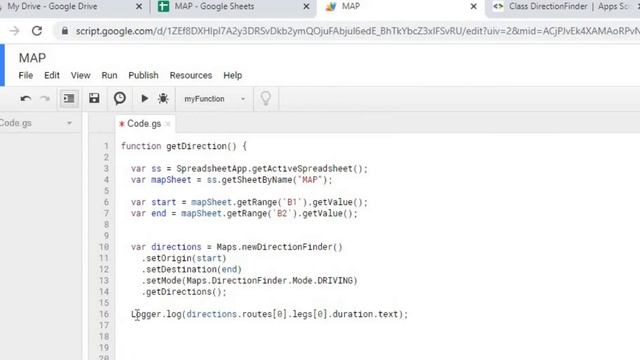The image size is (640, 360).
Task: Open the Publish menu
Action: (143, 76)
